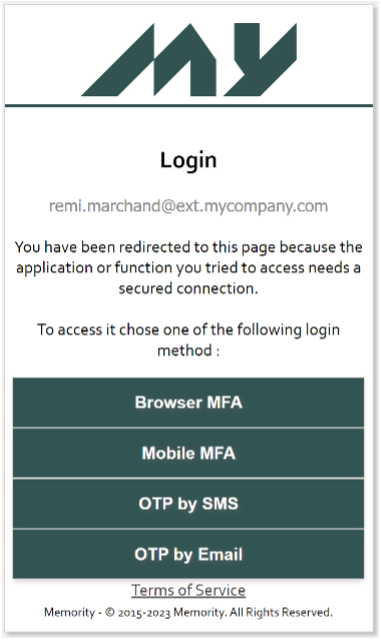Click the 'ext.mycompany.com' domain part of the email
The width and height of the screenshot is (381, 641).
[x=252, y=206]
